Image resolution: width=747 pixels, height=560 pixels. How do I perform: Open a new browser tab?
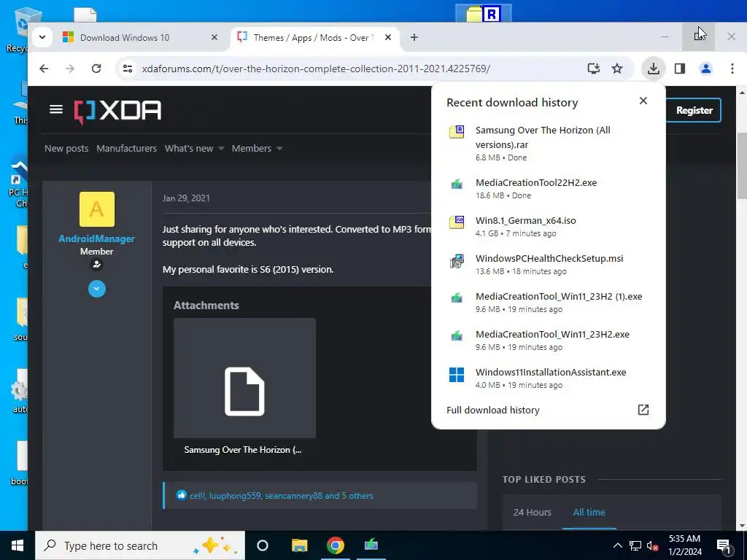click(414, 37)
